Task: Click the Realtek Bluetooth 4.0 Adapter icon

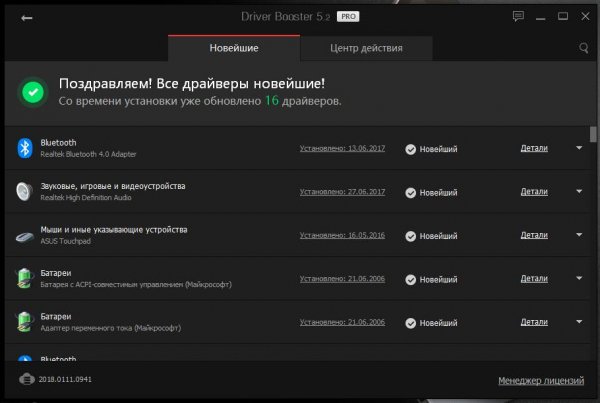Action: pyautogui.click(x=25, y=148)
